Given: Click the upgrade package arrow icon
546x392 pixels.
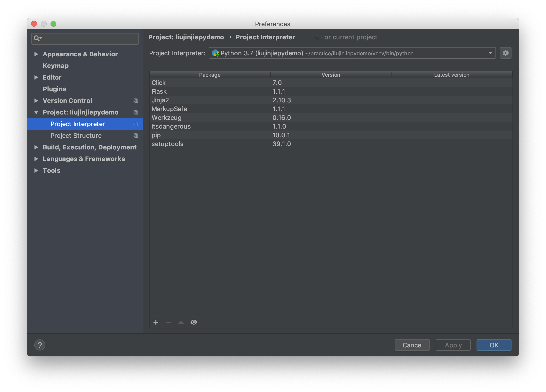Looking at the screenshot, I should coord(181,322).
